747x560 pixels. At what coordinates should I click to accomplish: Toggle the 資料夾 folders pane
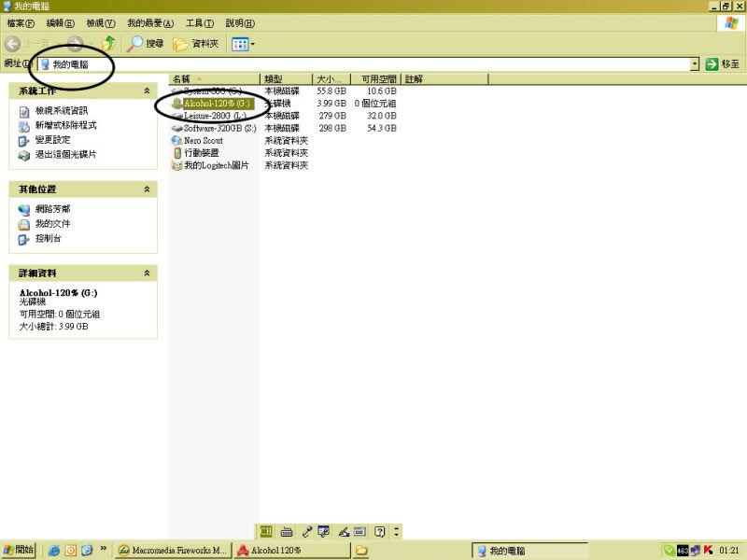[x=196, y=44]
